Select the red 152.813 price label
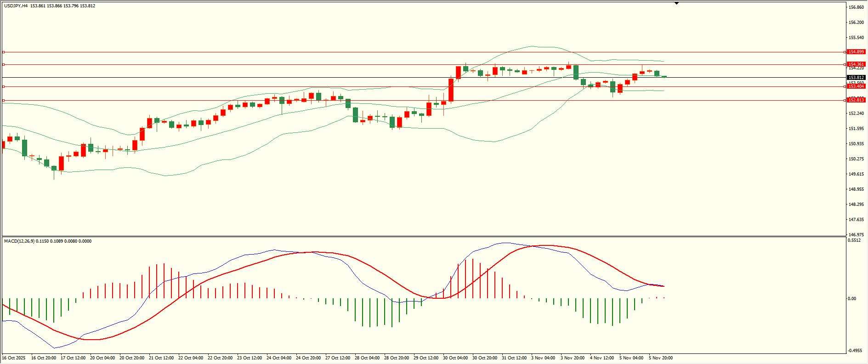Viewport: 868px width, 364px height. point(857,100)
